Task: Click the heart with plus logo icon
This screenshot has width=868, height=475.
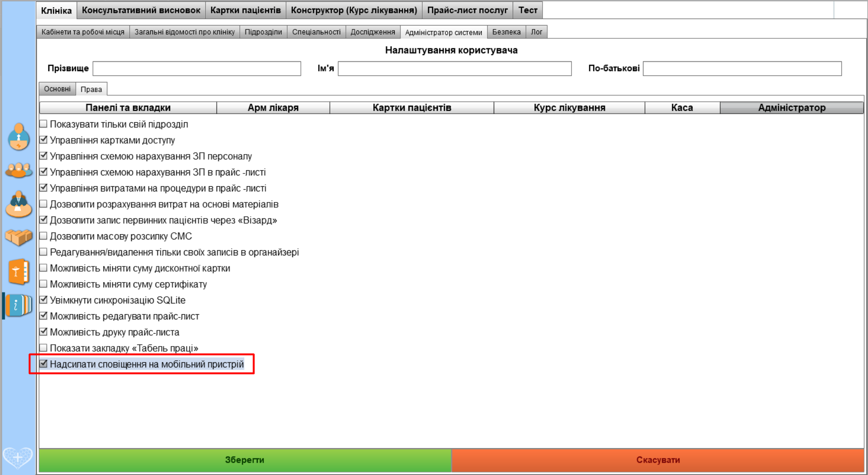Action: [x=18, y=457]
